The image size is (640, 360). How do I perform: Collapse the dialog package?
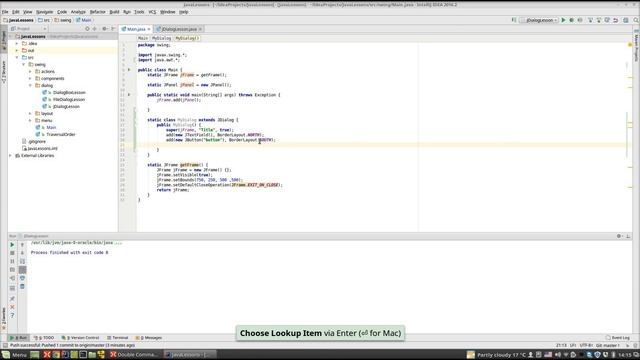coord(30,85)
